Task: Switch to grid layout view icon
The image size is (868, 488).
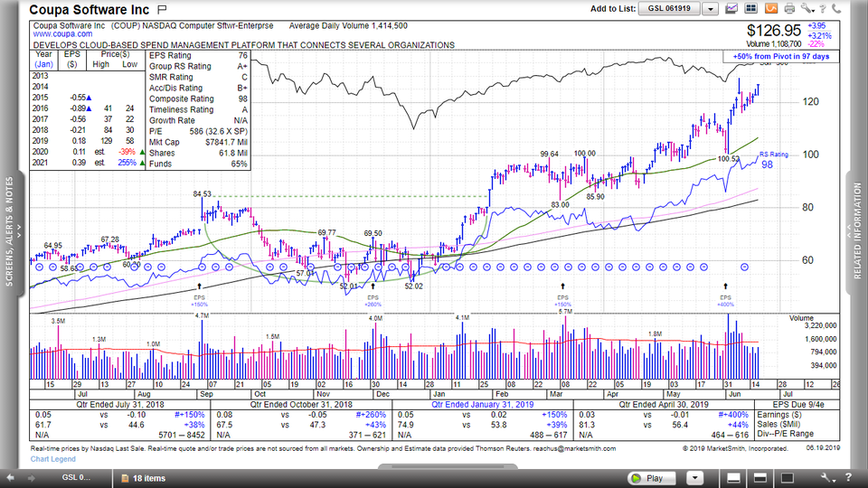Action: (751, 8)
